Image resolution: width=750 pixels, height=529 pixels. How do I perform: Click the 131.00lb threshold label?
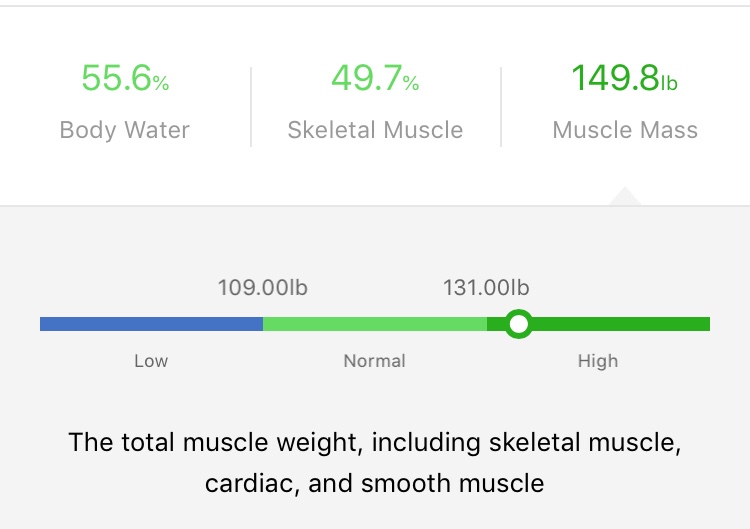[x=486, y=288]
